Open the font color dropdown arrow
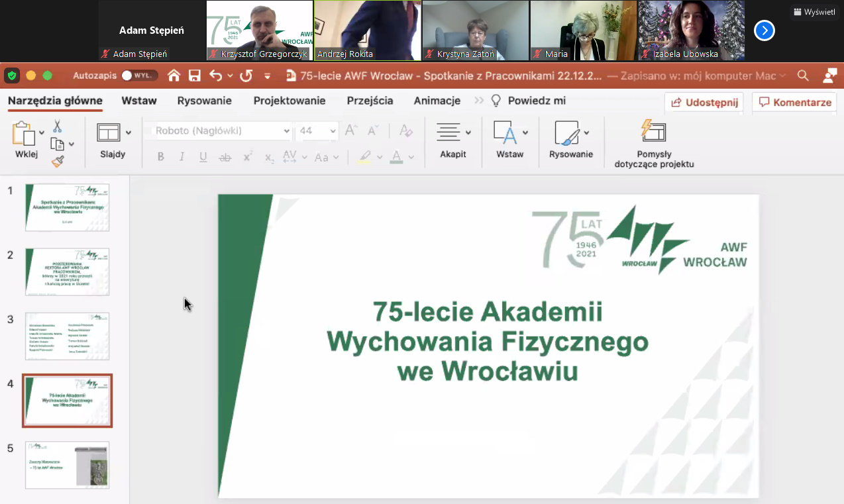 (x=411, y=157)
